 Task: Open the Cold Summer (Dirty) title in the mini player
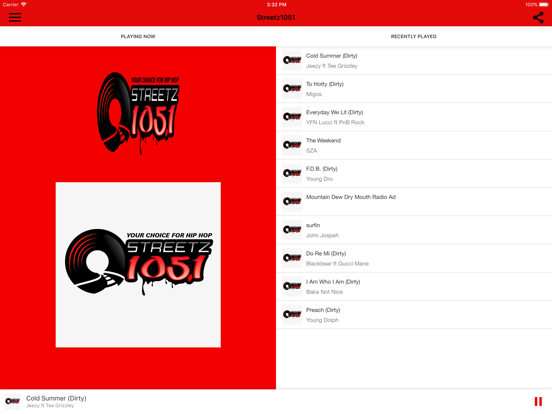pos(56,398)
